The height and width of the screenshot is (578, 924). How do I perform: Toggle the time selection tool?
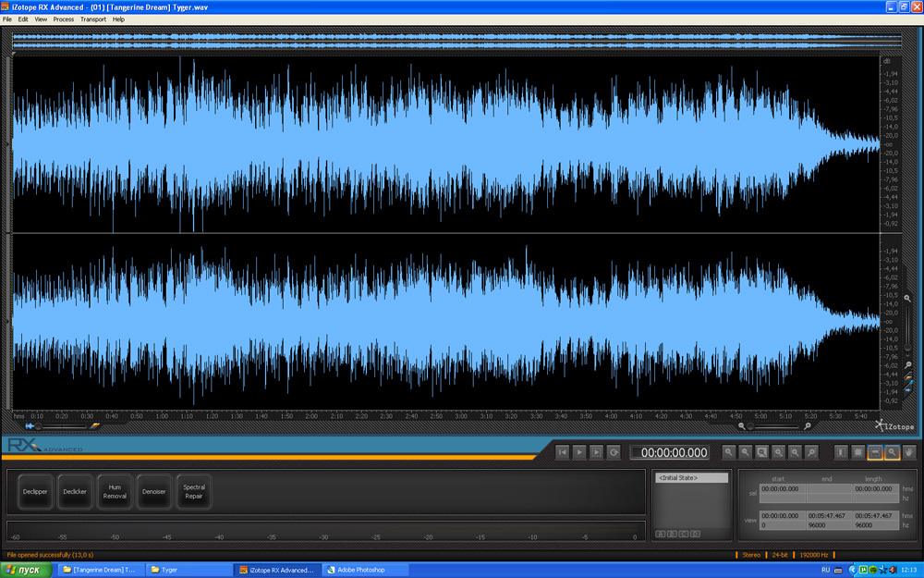point(842,452)
